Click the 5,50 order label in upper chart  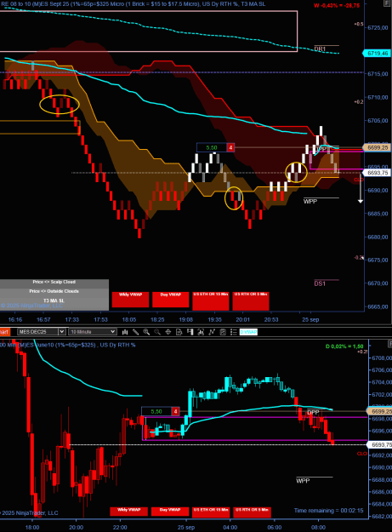click(212, 147)
